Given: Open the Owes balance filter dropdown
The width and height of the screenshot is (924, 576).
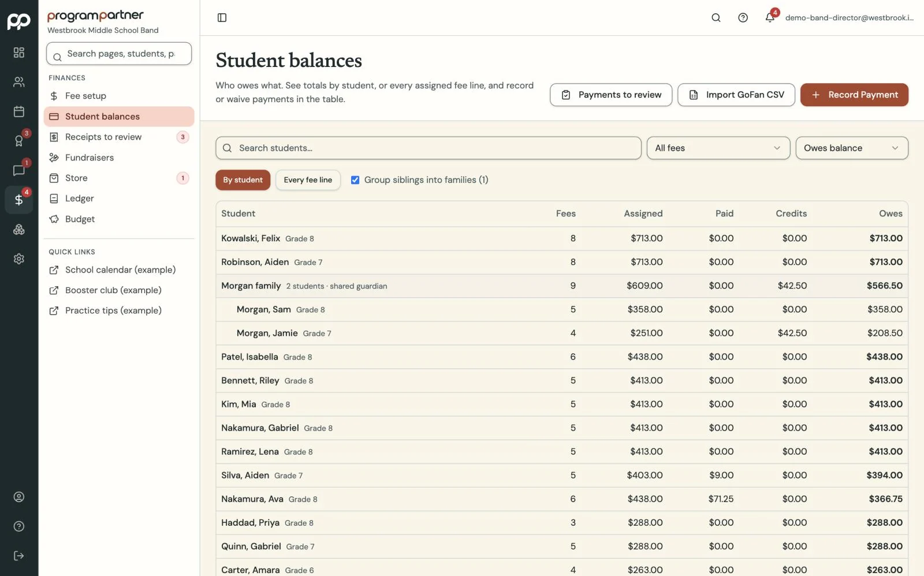Looking at the screenshot, I should click(x=852, y=148).
